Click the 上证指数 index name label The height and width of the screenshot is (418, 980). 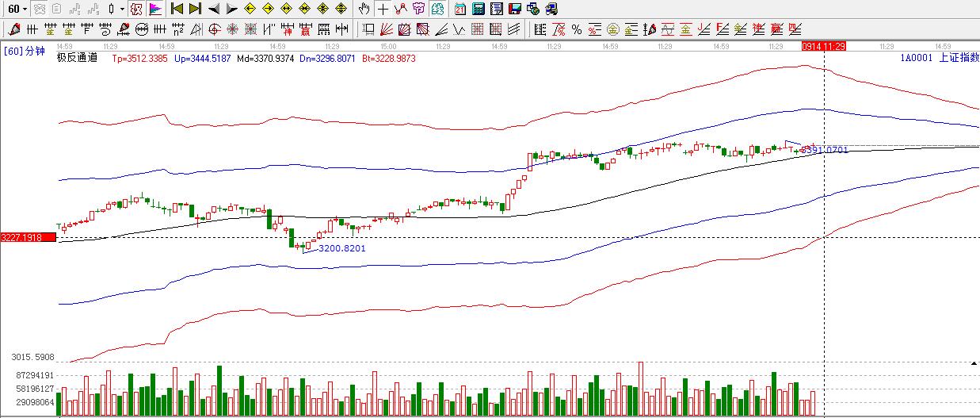959,58
